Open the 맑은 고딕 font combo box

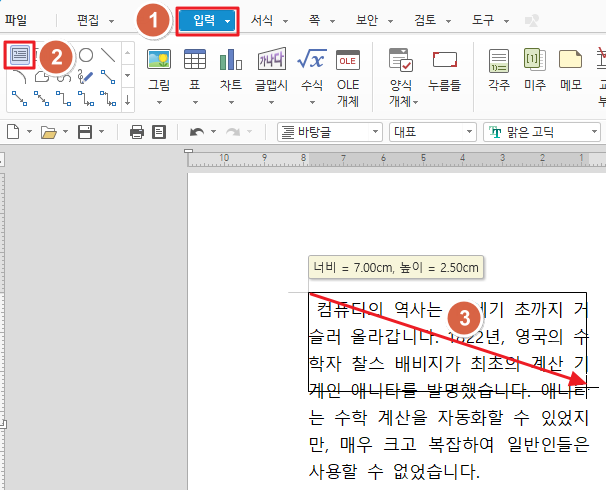tap(542, 132)
